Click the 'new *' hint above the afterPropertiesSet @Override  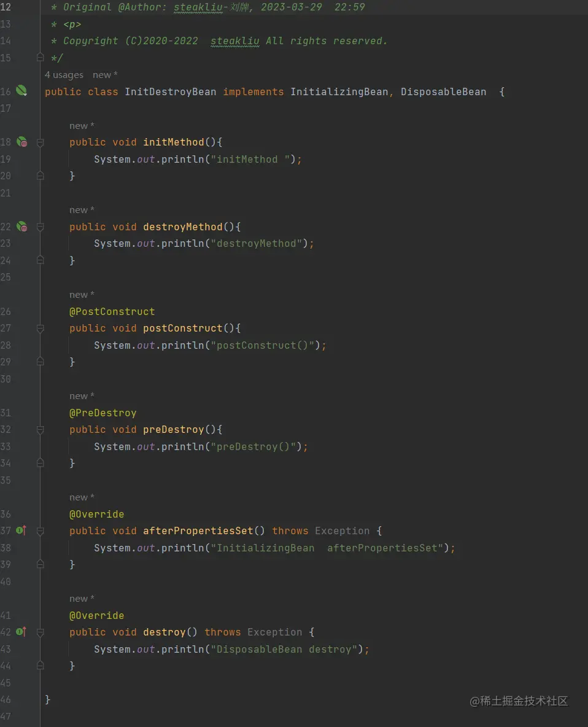82,497
